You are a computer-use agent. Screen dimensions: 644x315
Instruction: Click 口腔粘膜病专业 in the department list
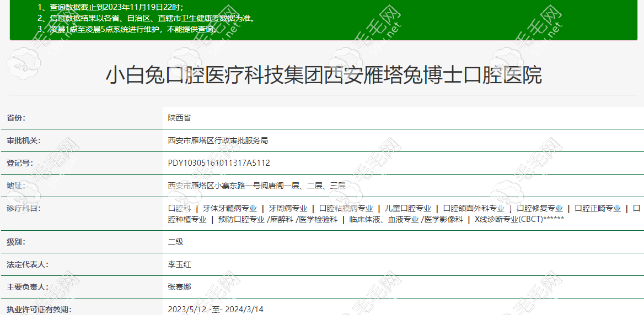click(346, 208)
